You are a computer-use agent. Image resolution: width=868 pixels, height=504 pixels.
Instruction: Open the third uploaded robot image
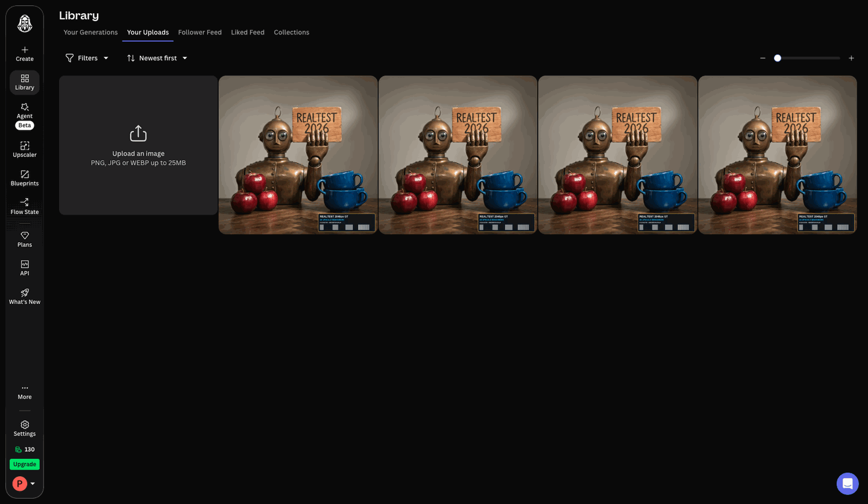[618, 155]
